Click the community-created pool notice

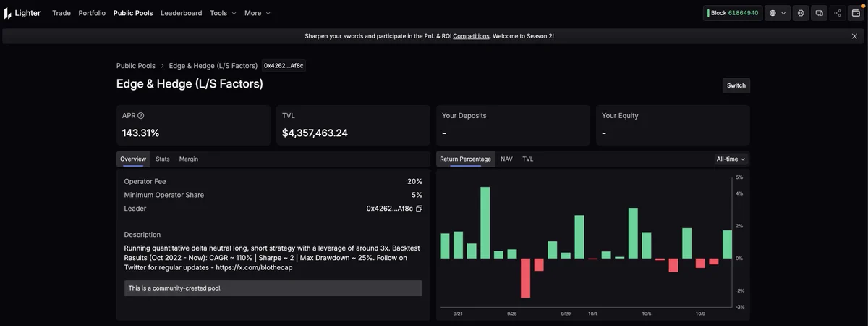coord(273,288)
